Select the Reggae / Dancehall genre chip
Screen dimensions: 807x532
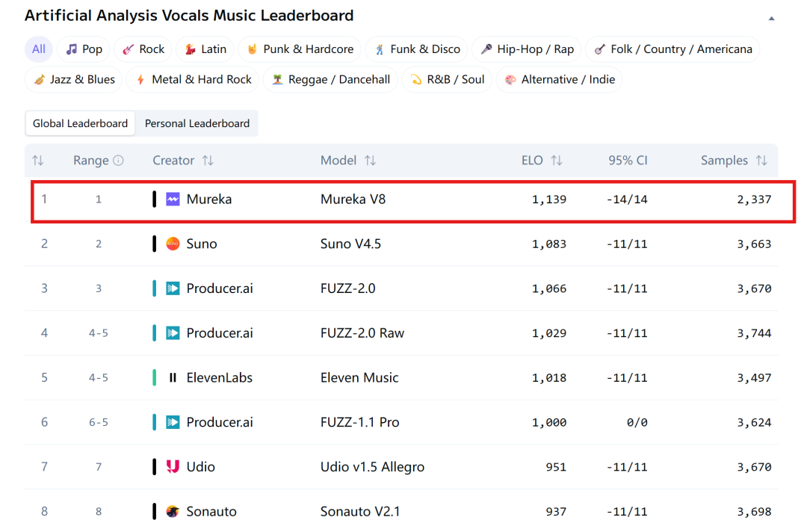[330, 79]
